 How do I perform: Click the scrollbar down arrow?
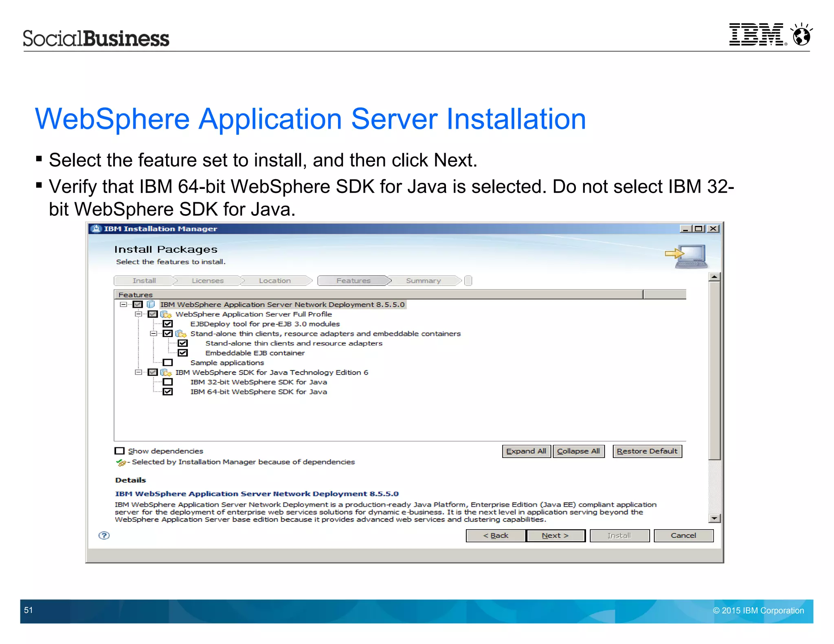click(x=714, y=518)
